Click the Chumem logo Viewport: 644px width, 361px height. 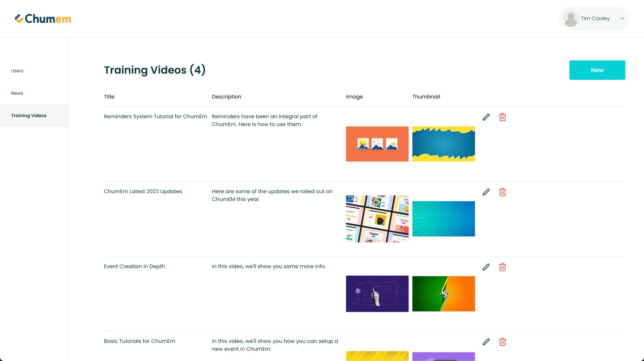[43, 19]
